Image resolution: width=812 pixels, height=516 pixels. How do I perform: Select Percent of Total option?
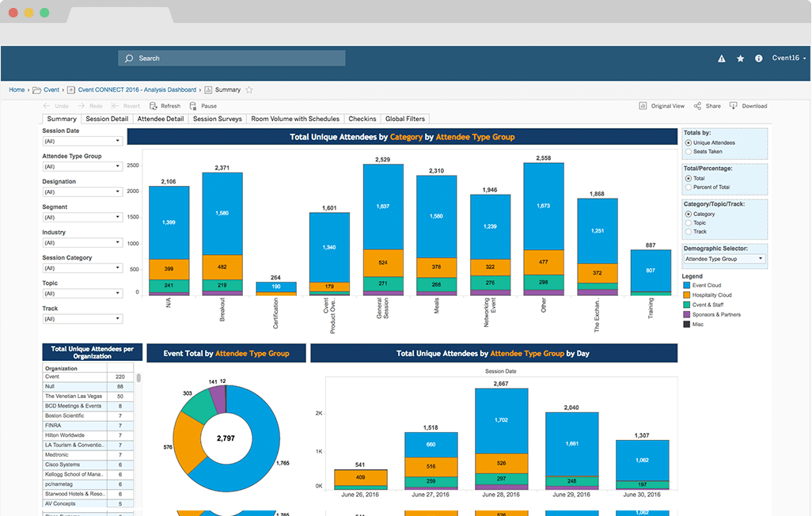pyautogui.click(x=688, y=188)
